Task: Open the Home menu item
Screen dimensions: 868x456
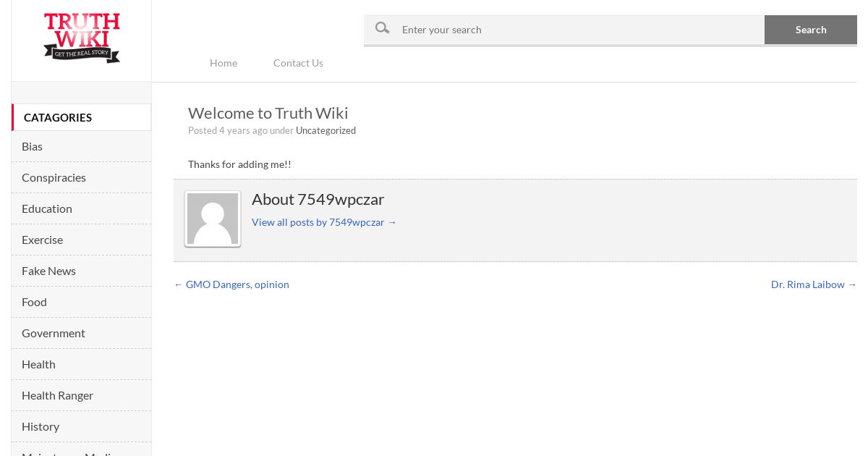Action: pyautogui.click(x=224, y=63)
